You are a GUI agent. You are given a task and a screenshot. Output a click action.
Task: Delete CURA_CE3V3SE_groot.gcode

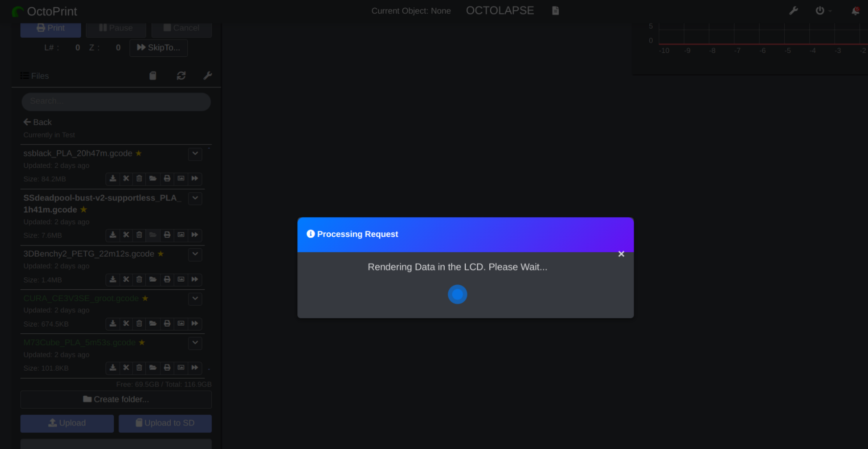(139, 324)
